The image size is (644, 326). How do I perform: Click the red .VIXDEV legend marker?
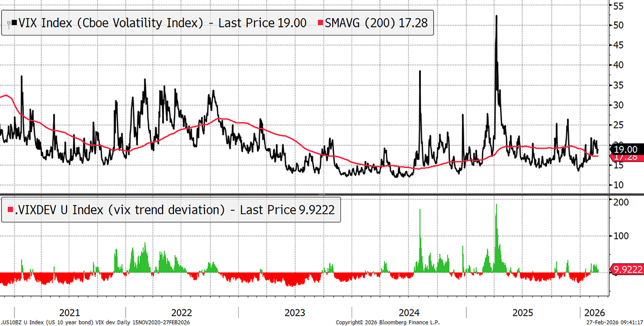9,211
